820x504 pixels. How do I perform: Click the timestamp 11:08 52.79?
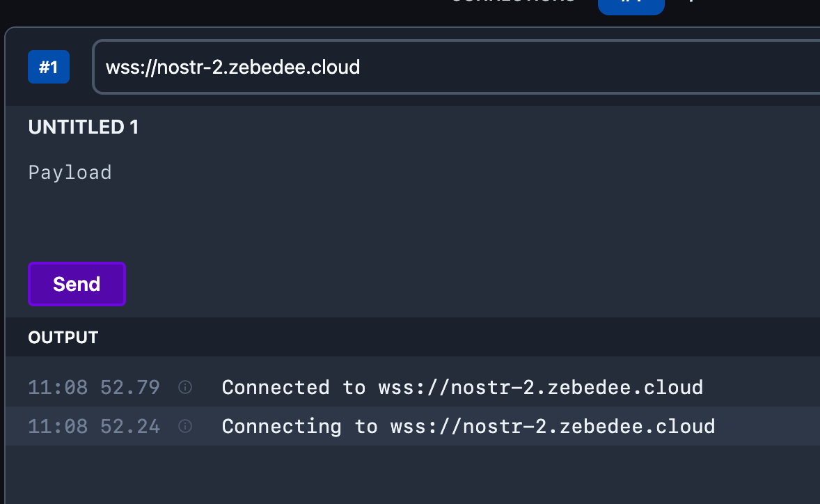click(x=94, y=388)
